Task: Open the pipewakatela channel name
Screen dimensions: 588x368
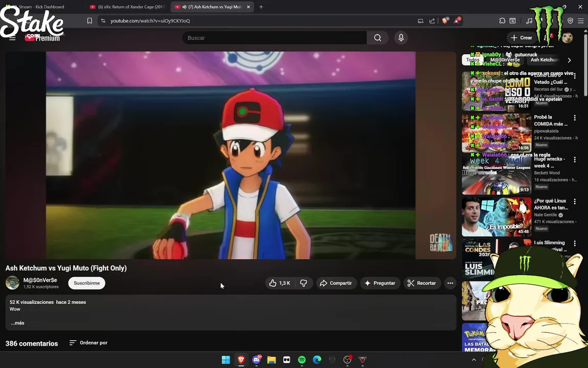Action: 546,131
